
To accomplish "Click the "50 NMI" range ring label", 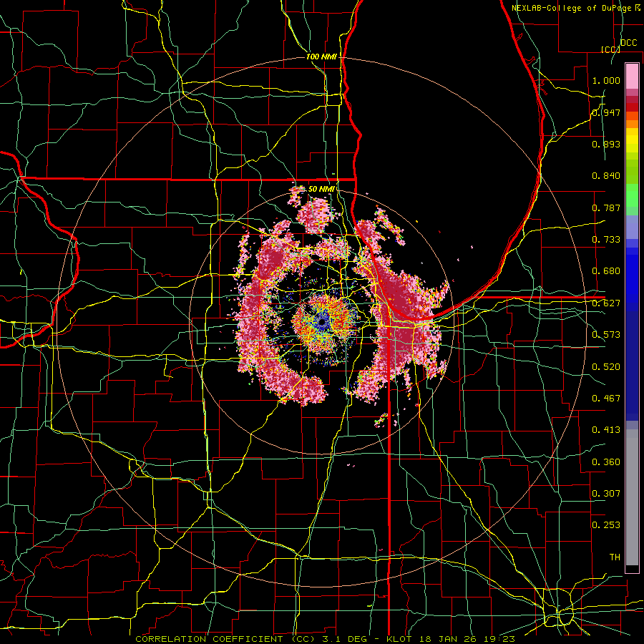I will tap(321, 189).
